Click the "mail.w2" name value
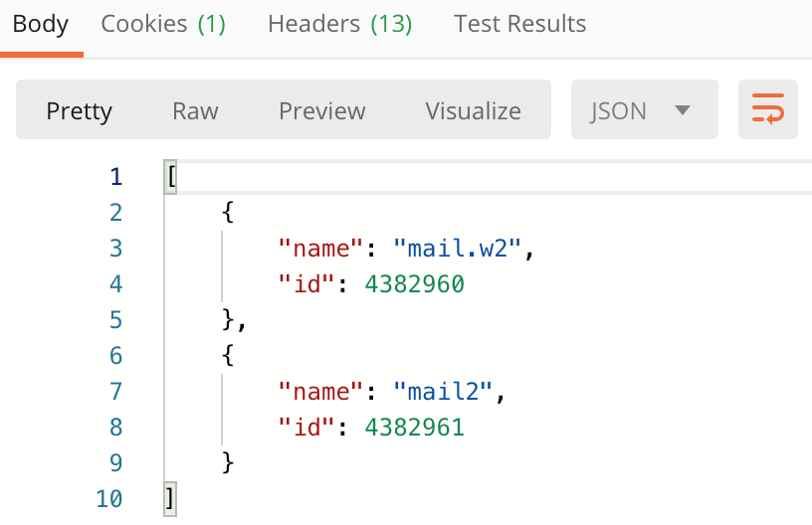This screenshot has height=525, width=812. click(x=458, y=249)
